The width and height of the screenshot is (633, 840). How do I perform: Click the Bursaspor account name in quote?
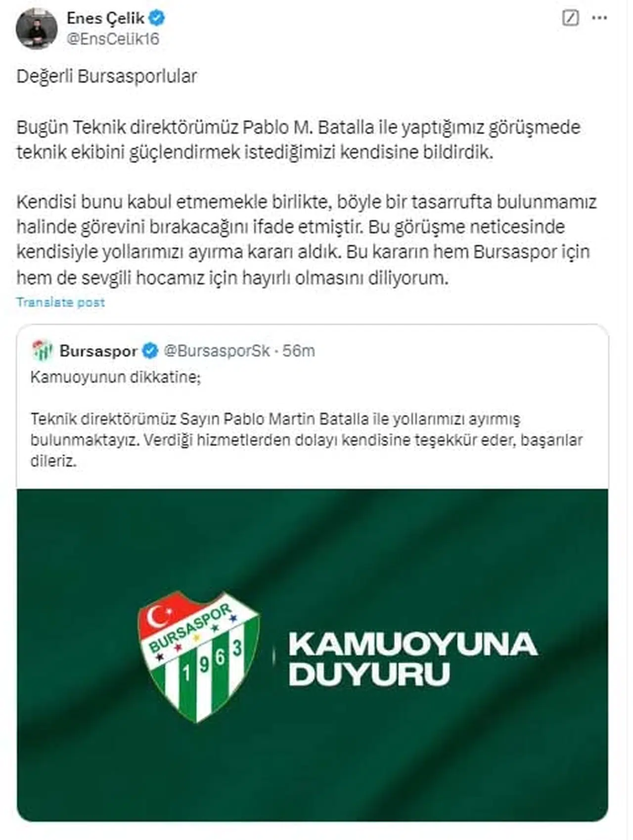coord(98,351)
